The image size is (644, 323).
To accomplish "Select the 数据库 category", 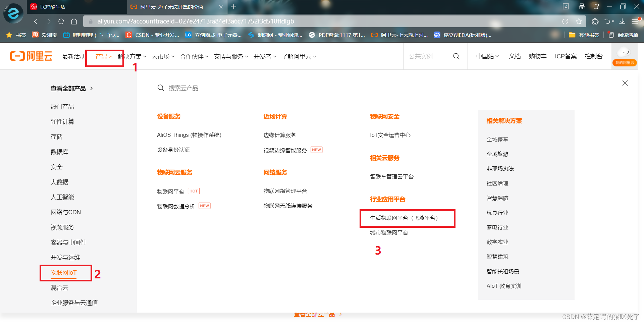I will click(x=59, y=152).
